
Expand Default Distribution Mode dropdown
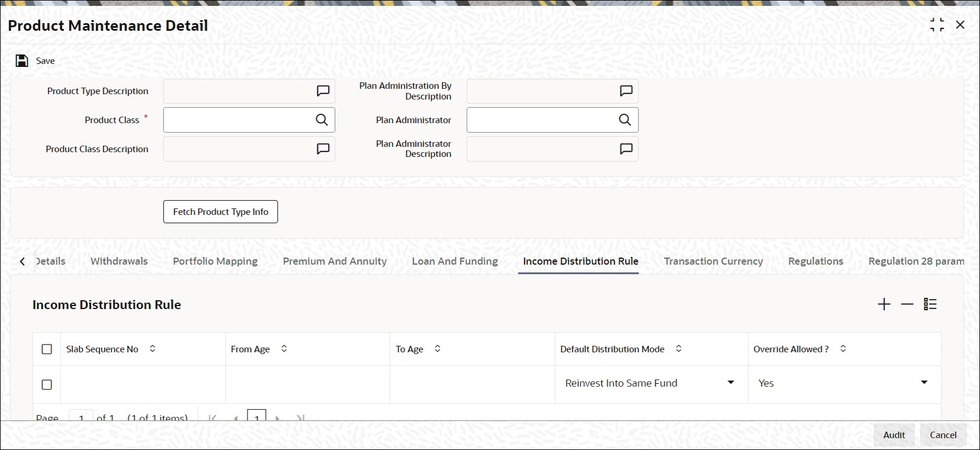731,383
